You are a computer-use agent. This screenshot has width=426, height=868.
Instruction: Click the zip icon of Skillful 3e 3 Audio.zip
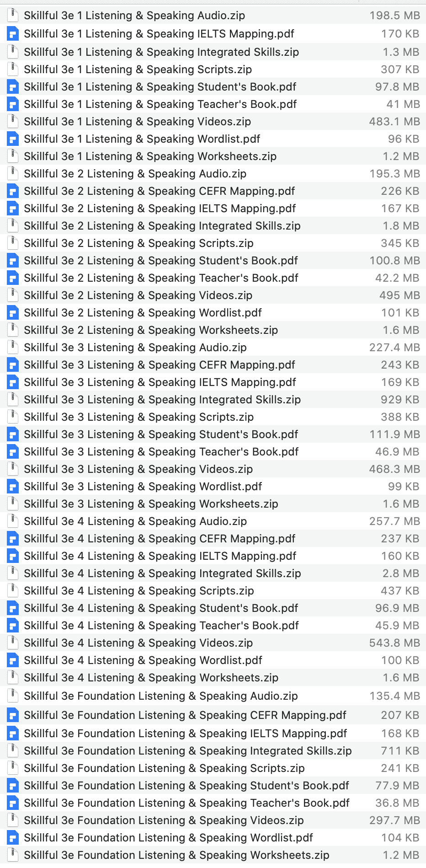click(13, 347)
